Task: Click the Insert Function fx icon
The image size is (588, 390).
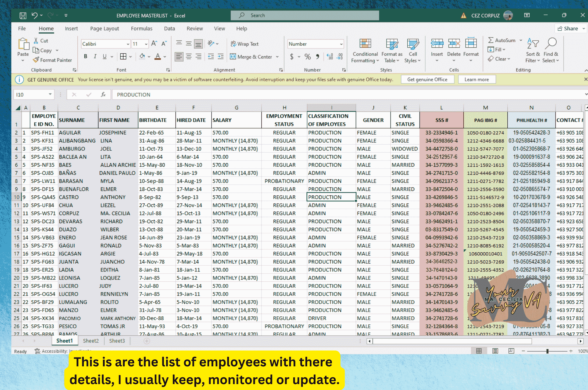Action: coord(103,95)
